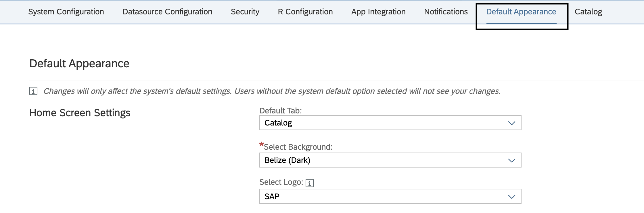This screenshot has height=213, width=644.
Task: Click the Select Background field label
Action: 298,147
